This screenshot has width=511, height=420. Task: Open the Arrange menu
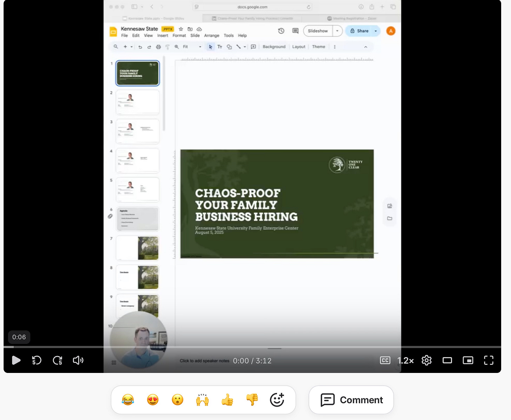click(x=212, y=35)
